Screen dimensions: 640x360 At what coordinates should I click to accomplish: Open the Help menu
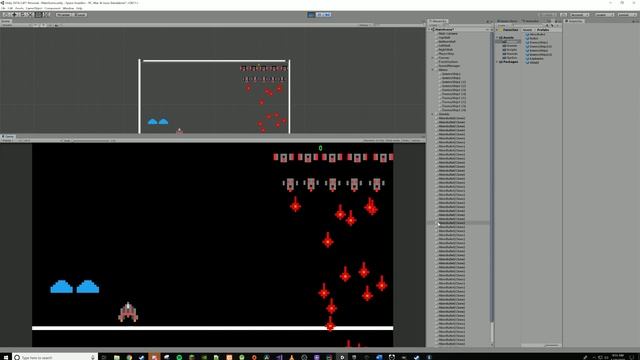(79, 8)
